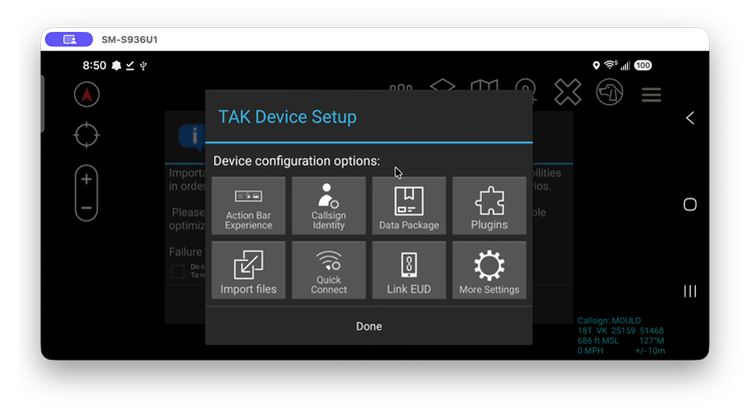Tap the Done button

pos(369,326)
